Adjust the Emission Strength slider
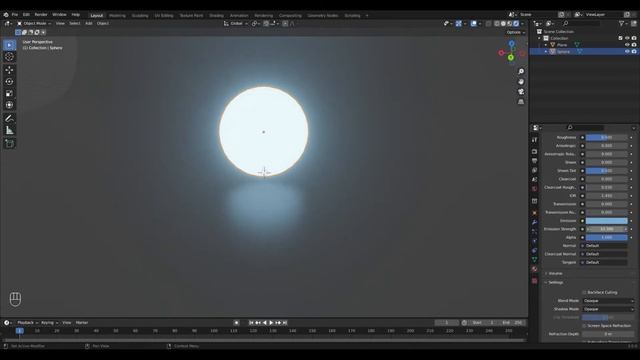This screenshot has height=360, width=640. coord(607,229)
